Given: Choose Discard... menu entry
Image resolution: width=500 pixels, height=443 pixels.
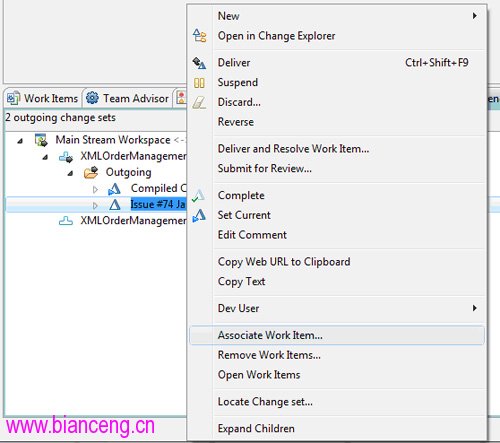Looking at the screenshot, I should click(x=337, y=102).
